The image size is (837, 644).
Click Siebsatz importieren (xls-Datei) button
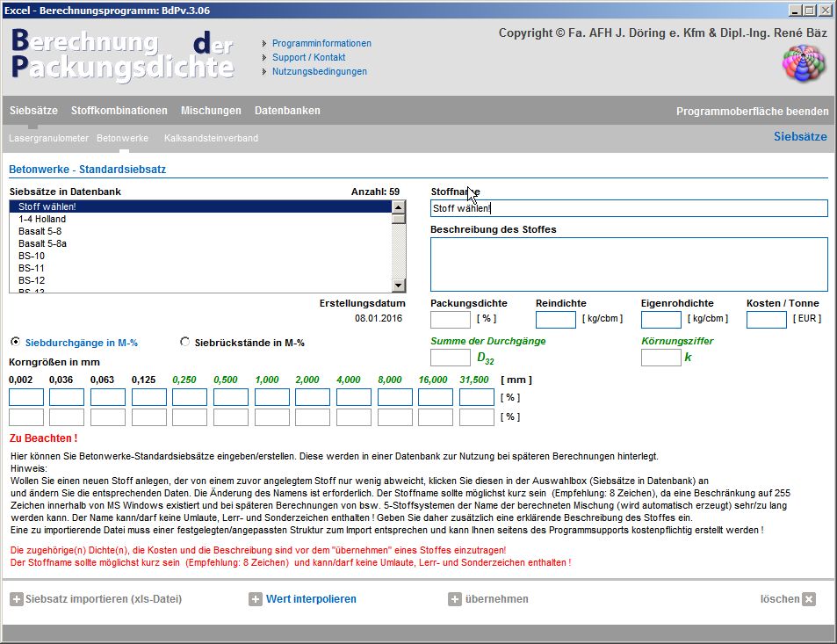point(104,599)
